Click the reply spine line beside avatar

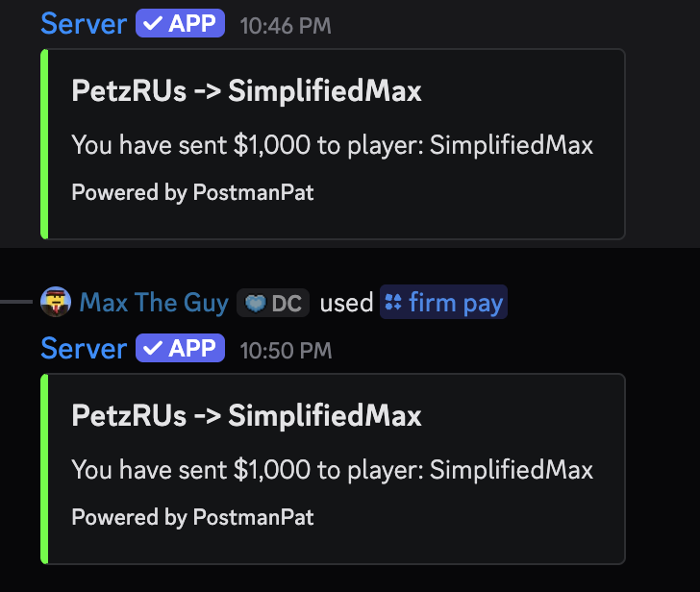16,302
